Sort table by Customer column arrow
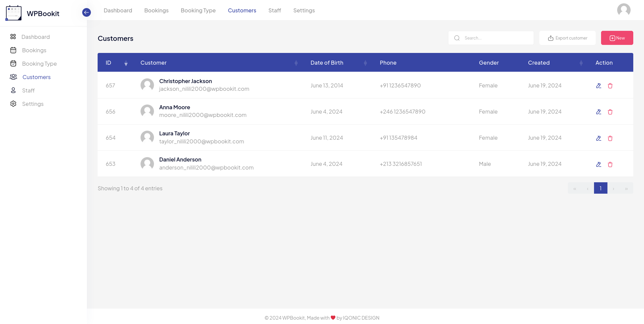Viewport: 644px width, 324px height. 296,63
